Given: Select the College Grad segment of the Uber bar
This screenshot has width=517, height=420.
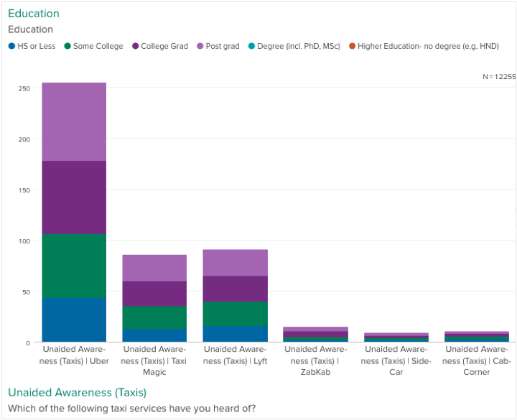Looking at the screenshot, I should coord(74,197).
